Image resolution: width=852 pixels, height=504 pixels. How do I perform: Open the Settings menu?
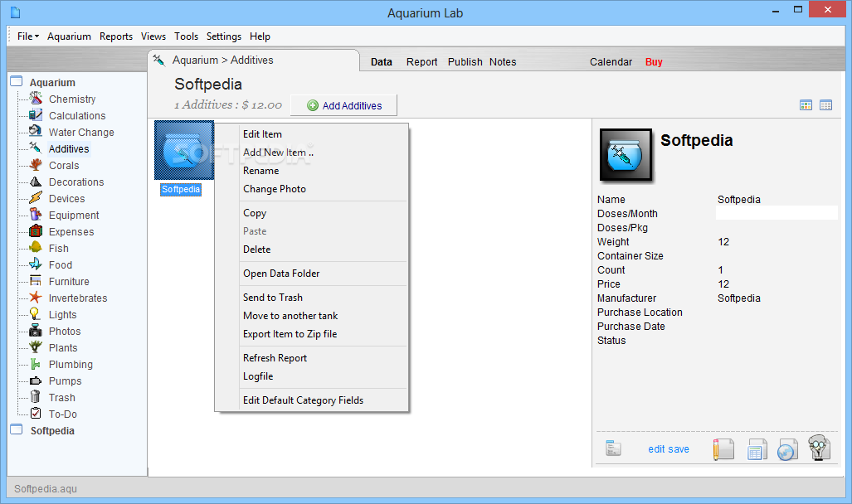224,36
